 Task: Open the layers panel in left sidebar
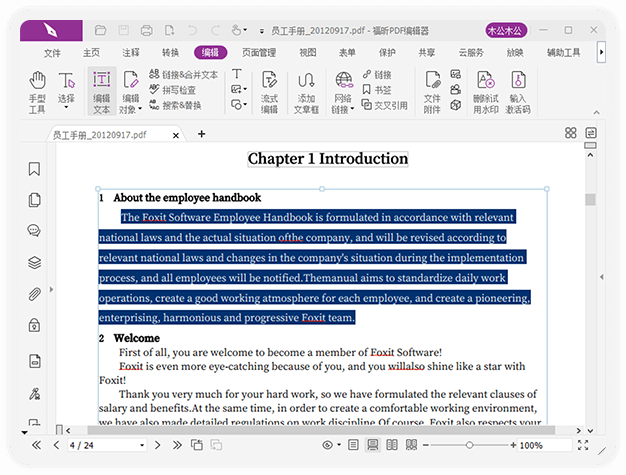pos(34,262)
